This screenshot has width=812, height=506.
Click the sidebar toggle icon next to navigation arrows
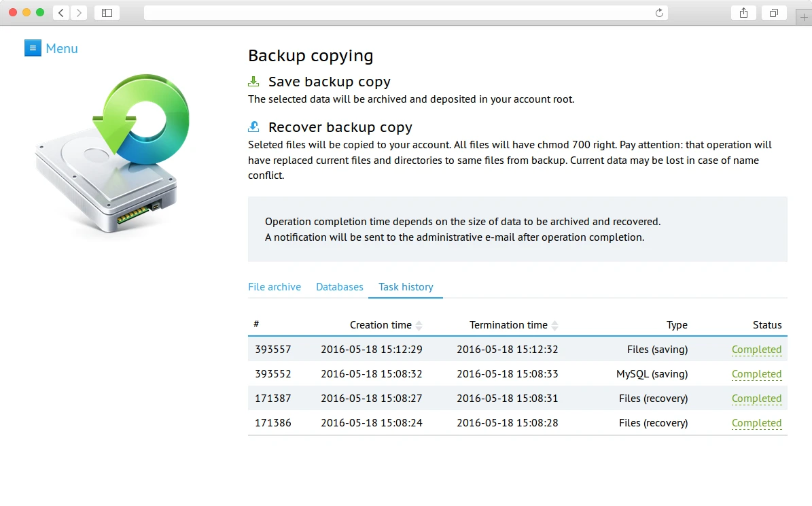tap(107, 12)
